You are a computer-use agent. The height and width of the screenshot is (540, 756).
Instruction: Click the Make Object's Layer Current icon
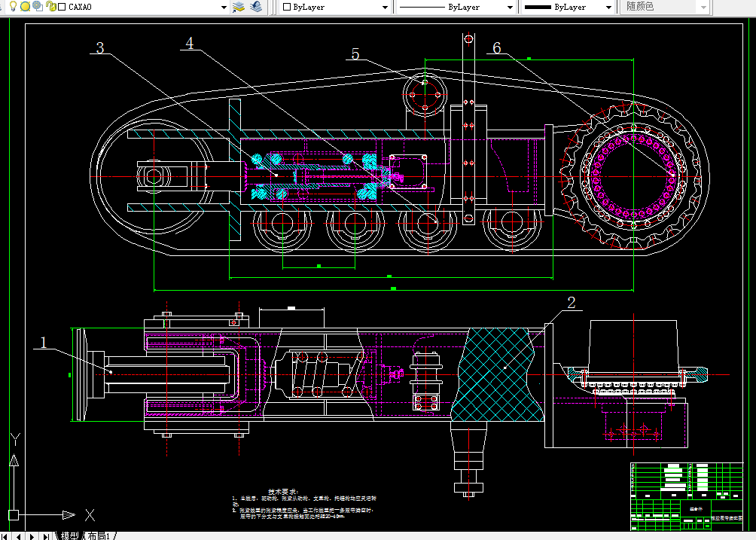(239, 7)
